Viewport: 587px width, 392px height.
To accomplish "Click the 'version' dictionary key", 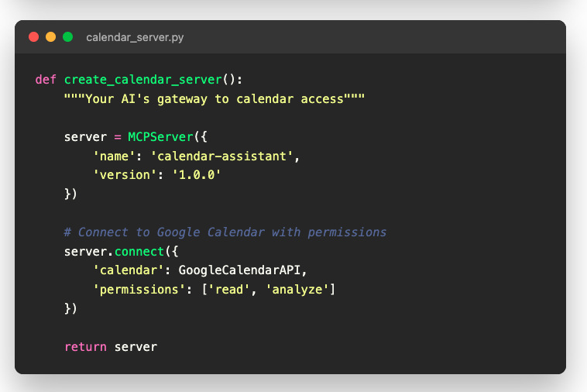I will click(x=125, y=175).
